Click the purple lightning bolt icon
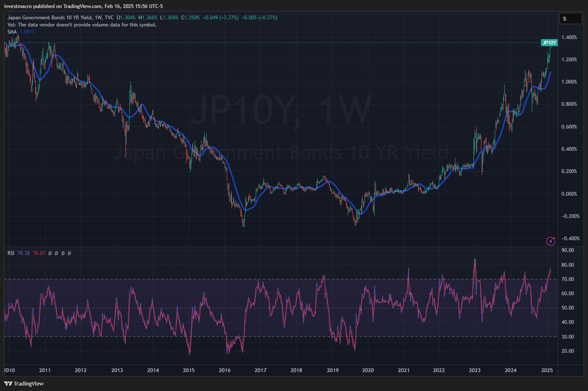The width and height of the screenshot is (588, 391). click(550, 241)
